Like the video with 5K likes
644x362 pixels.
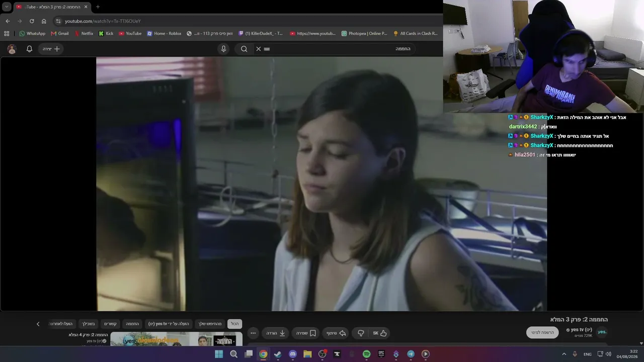click(x=379, y=333)
